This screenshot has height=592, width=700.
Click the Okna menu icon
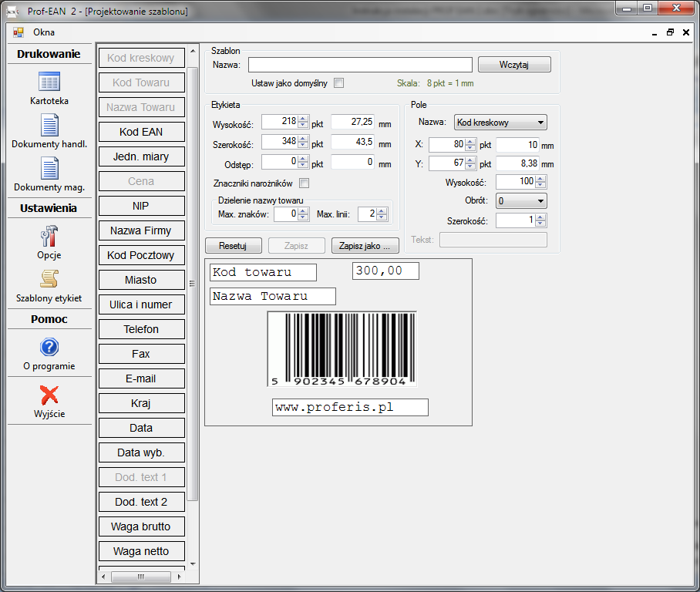point(19,32)
